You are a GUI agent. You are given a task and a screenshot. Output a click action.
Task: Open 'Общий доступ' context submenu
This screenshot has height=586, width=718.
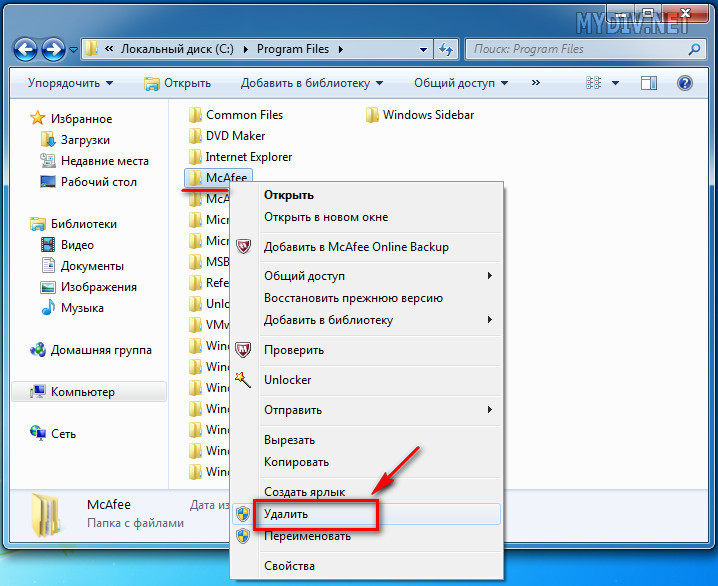365,276
